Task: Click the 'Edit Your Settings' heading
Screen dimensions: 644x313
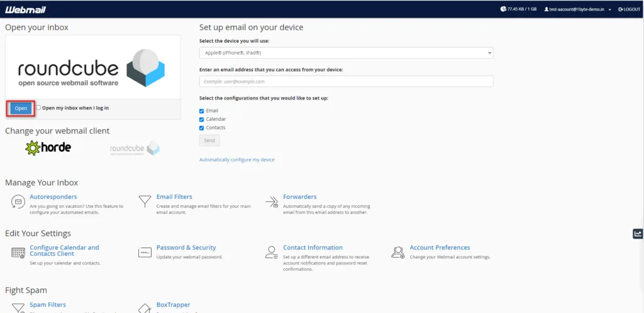Action: point(38,234)
